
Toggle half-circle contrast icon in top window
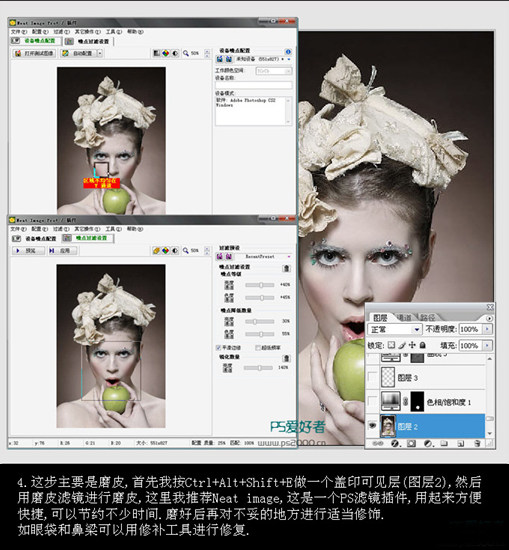click(175, 53)
